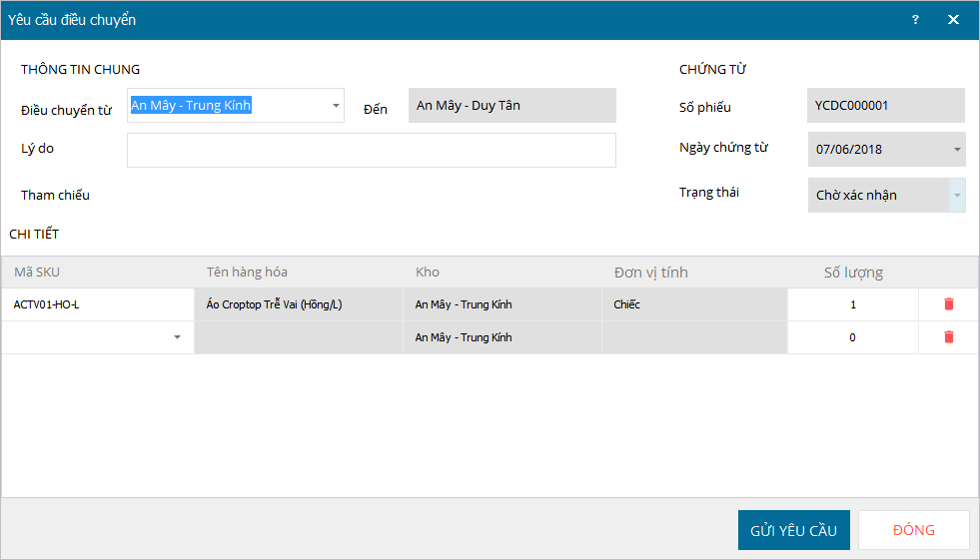Viewport: 980px width, 560px height.
Task: Click the trash icon on the empty row
Action: (x=948, y=337)
